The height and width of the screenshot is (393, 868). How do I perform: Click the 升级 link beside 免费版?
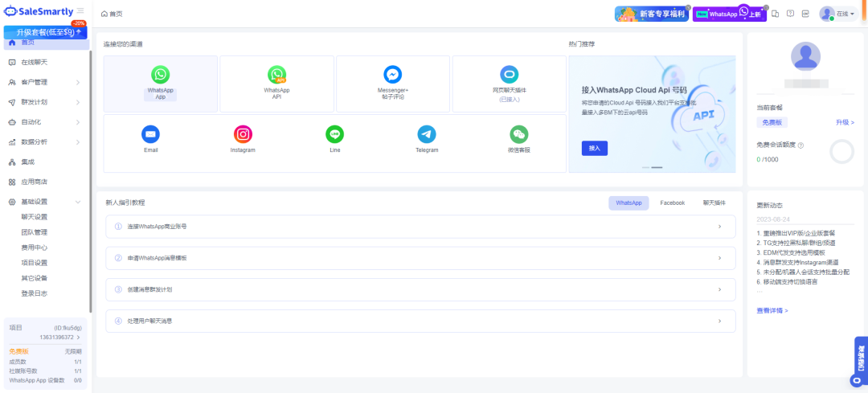click(x=845, y=123)
